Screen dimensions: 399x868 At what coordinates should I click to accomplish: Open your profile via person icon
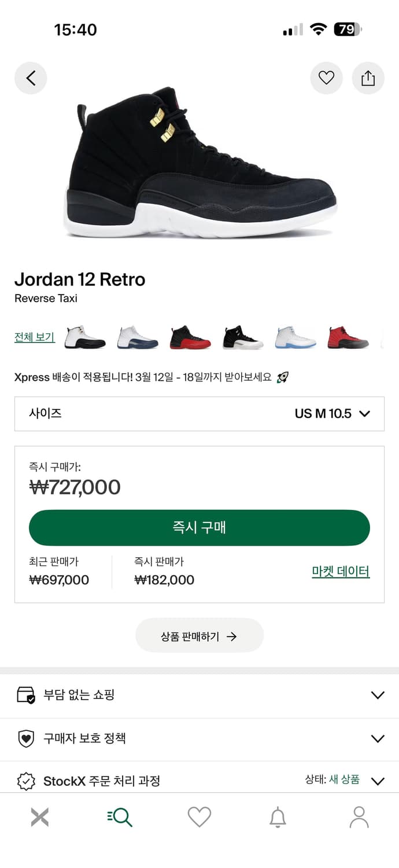coord(359,816)
